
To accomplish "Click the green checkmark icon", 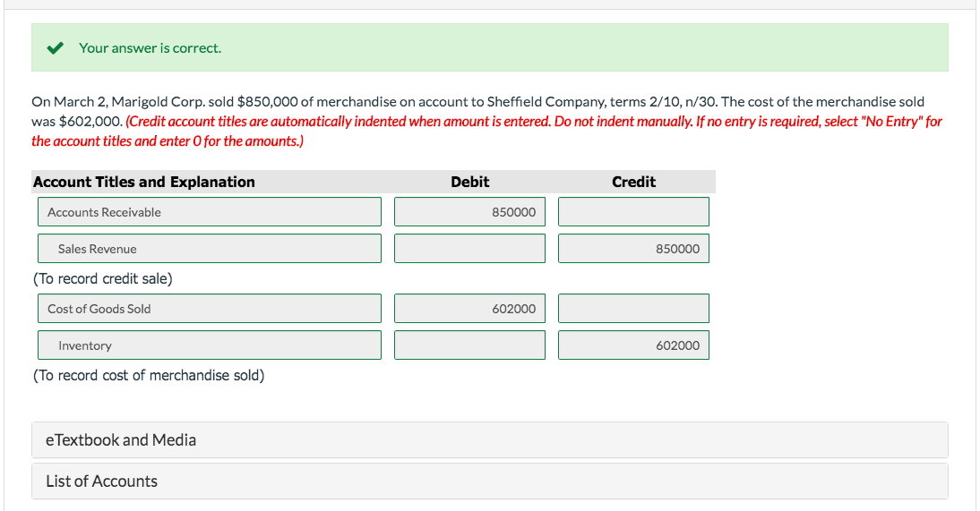I will 55,48.
